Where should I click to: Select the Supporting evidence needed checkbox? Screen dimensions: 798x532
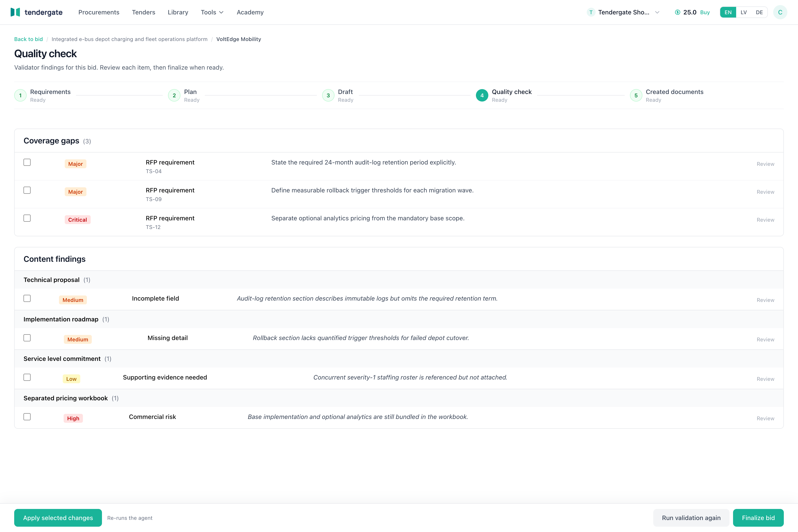[x=27, y=377]
